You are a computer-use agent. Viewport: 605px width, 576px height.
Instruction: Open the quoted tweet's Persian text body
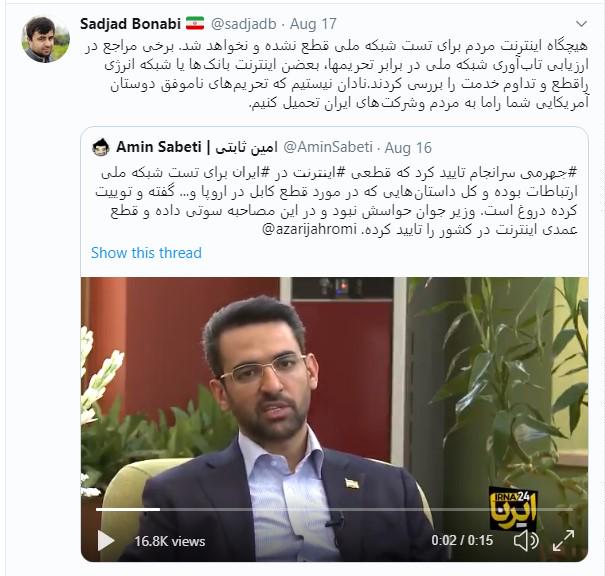pyautogui.click(x=336, y=201)
